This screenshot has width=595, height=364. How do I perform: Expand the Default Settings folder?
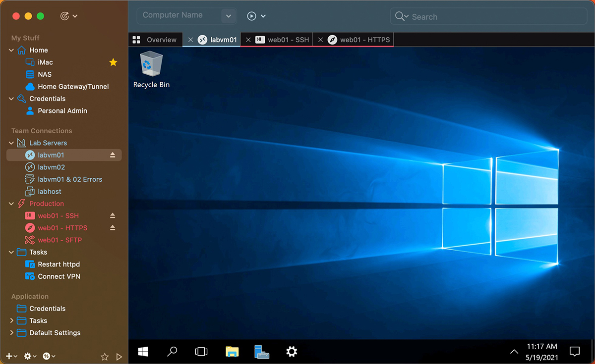click(11, 333)
